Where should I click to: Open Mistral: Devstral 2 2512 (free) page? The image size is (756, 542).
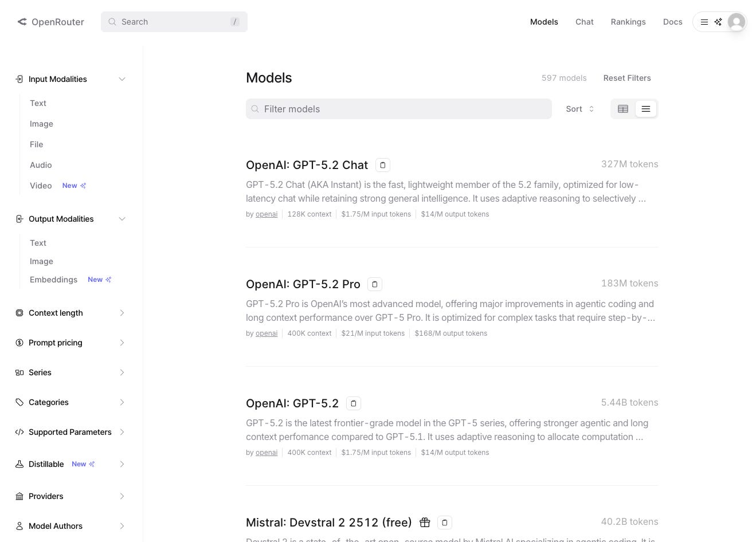point(329,523)
